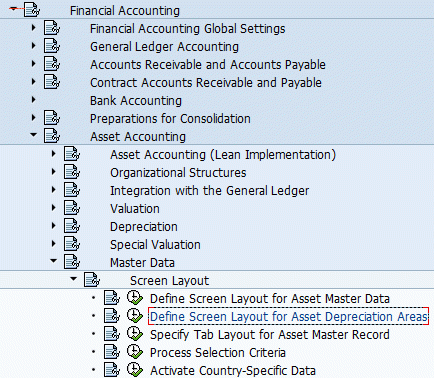
Task: Select Organizational Structures label
Action: tap(178, 173)
